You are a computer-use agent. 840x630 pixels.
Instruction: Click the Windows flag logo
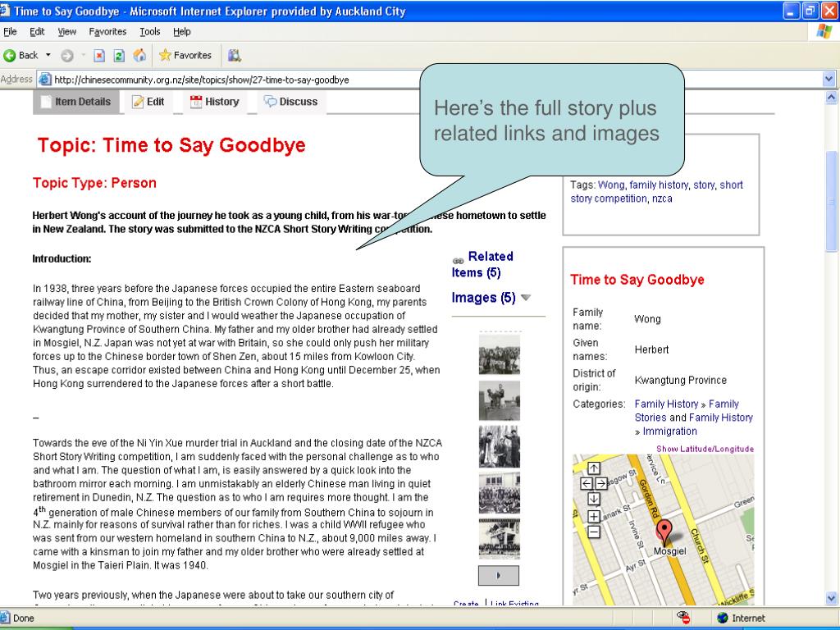824,32
